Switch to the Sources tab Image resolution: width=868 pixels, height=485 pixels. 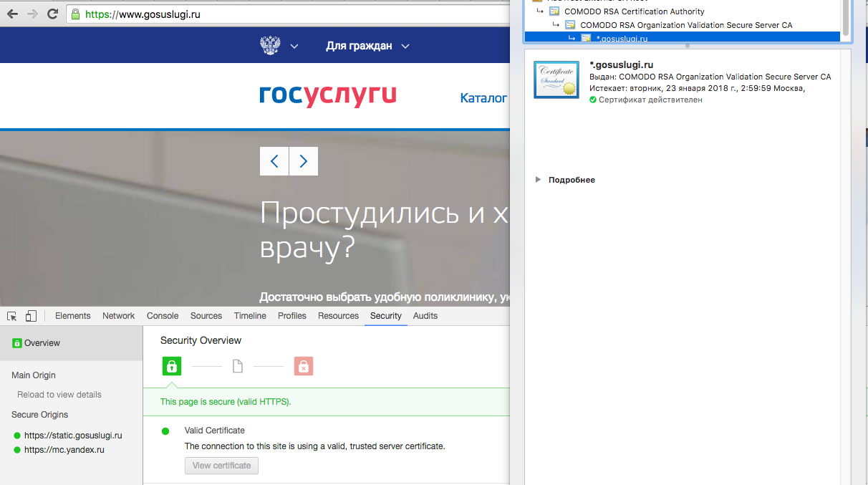206,316
